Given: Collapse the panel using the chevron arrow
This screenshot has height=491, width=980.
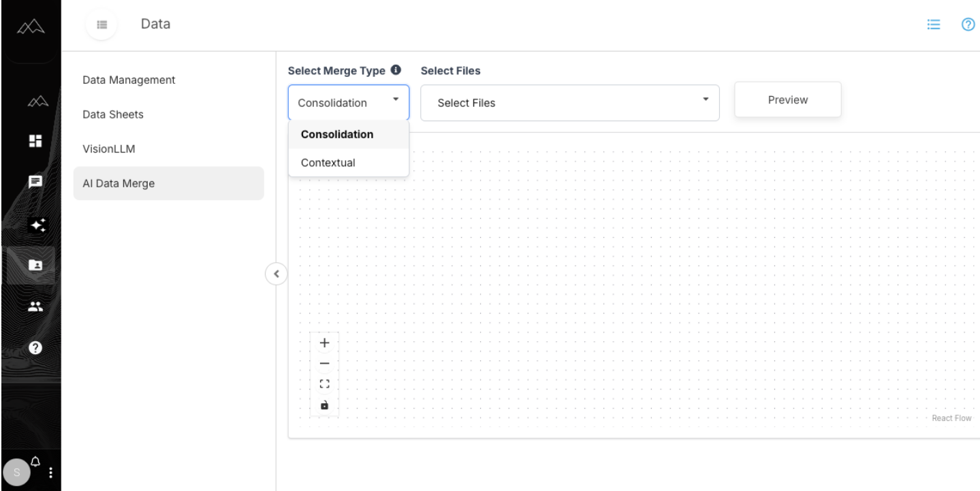Looking at the screenshot, I should tap(276, 273).
